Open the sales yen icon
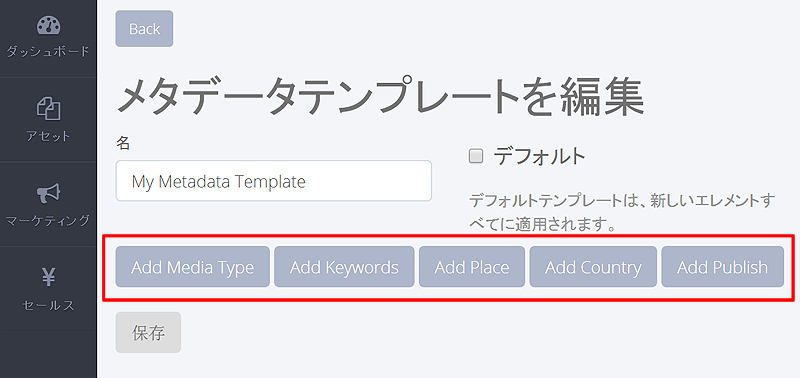 [48, 278]
